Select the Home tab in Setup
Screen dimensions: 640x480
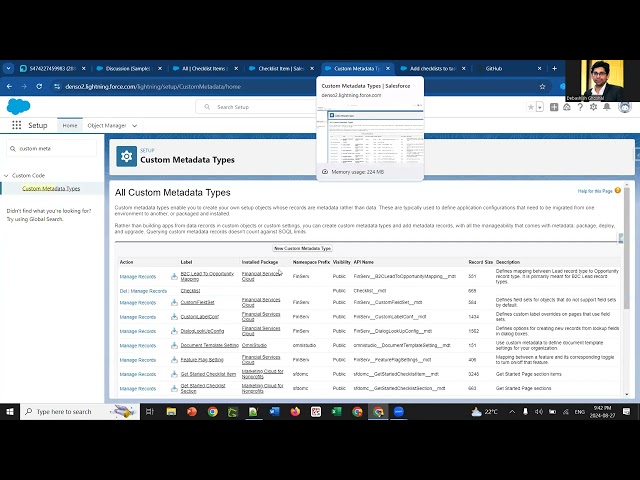[x=70, y=126]
